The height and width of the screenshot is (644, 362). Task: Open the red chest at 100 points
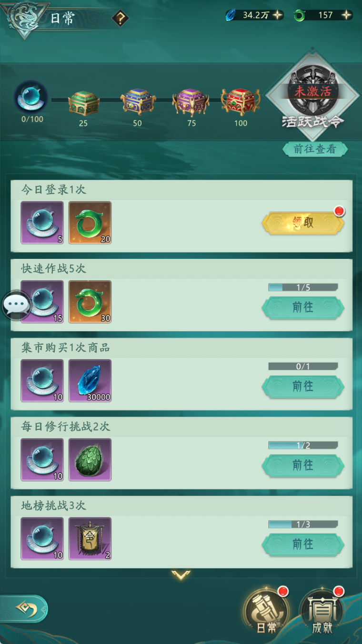(241, 102)
